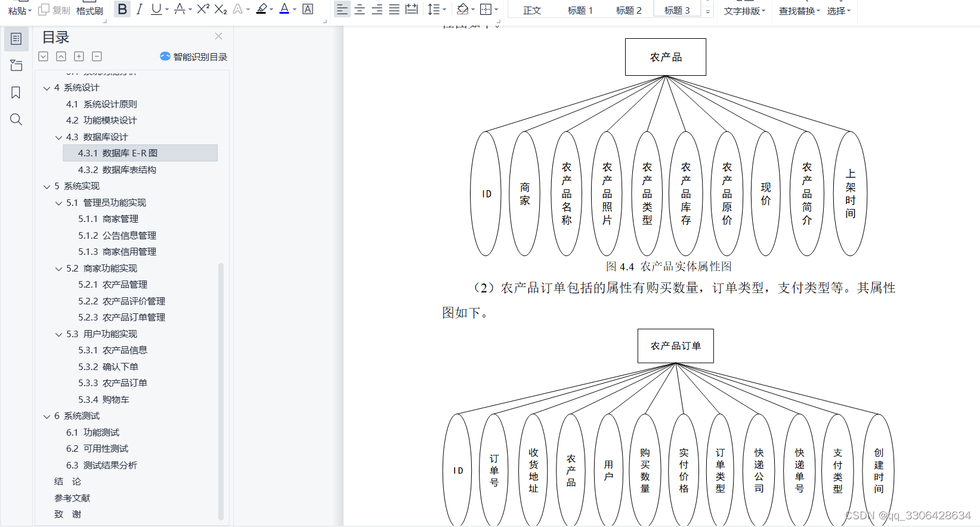Open font color dropdown arrow
Image resolution: width=980 pixels, height=527 pixels.
(295, 10)
